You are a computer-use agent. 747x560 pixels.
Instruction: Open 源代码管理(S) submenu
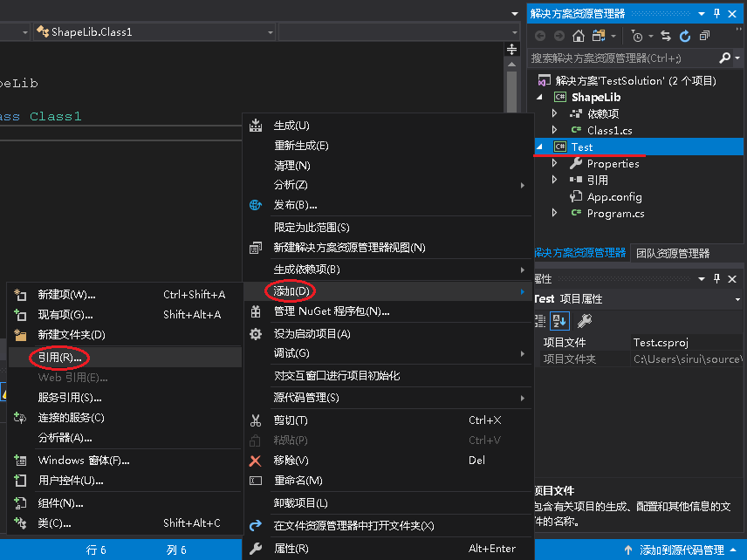(x=387, y=398)
